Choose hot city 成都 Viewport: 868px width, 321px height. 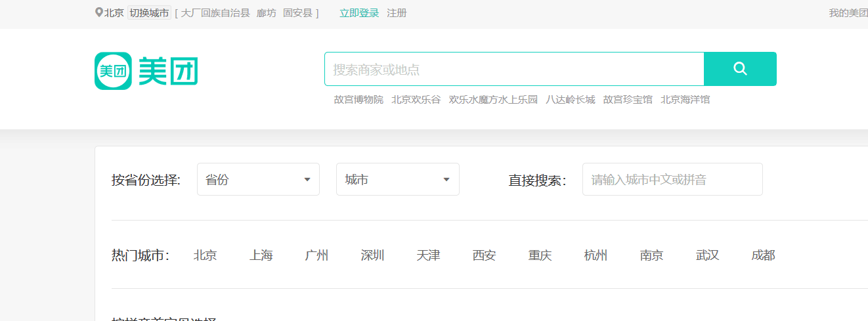click(x=763, y=255)
